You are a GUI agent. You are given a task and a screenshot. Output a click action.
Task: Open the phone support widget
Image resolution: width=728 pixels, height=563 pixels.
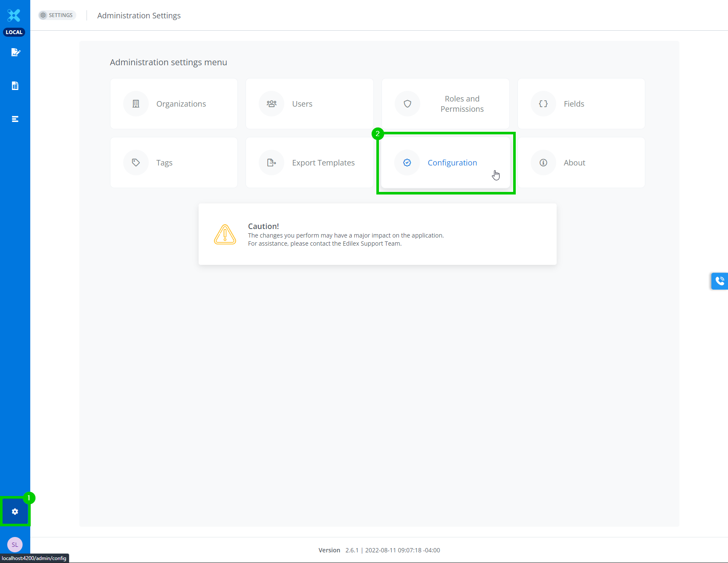click(719, 281)
